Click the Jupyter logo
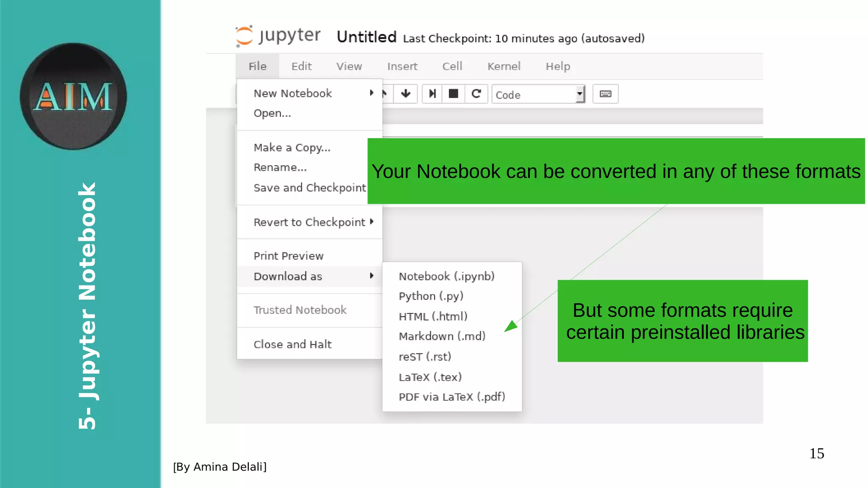 pos(278,36)
